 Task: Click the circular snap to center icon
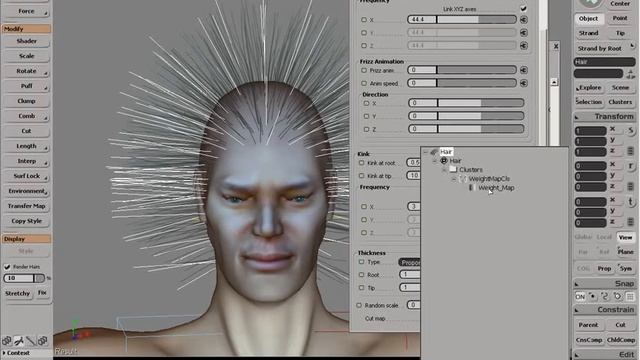(618, 297)
